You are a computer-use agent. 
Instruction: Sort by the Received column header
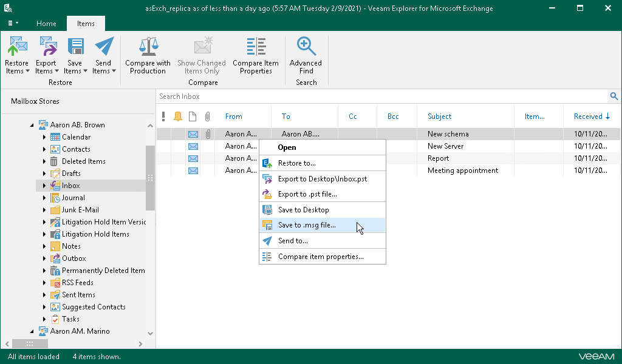[x=588, y=116]
